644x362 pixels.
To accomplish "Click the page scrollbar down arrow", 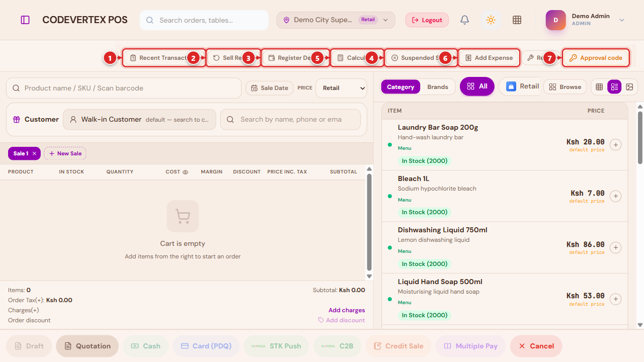I will click(x=640, y=325).
